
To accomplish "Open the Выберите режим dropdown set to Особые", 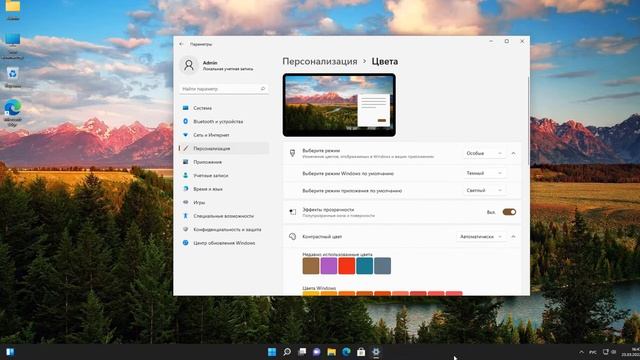I will pos(484,153).
